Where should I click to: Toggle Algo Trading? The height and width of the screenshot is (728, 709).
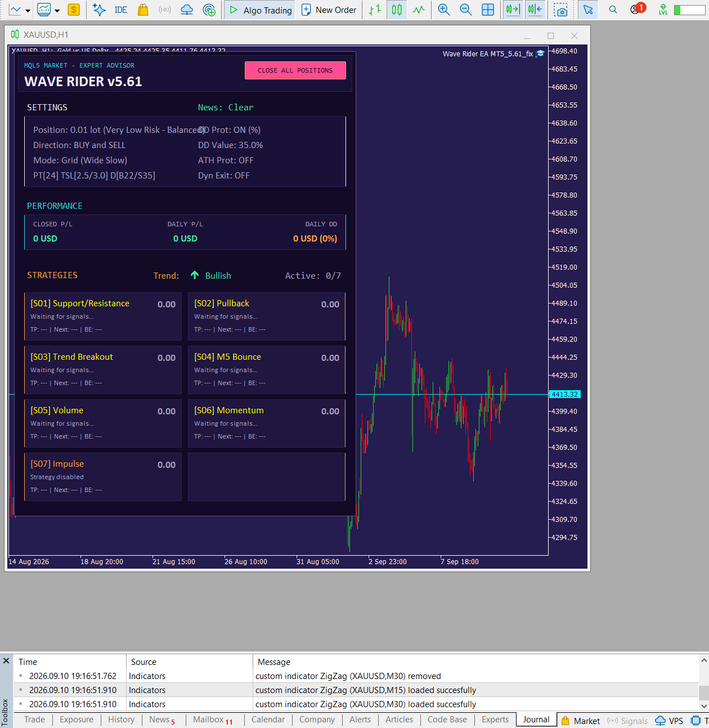pyautogui.click(x=261, y=10)
